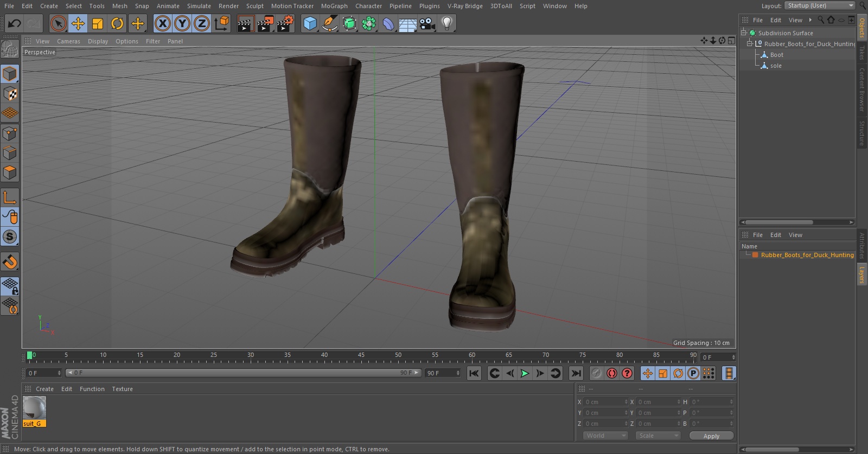The width and height of the screenshot is (868, 454).
Task: Collapse Rubber_Boots_for_Duck_Hunting null node
Action: point(750,43)
